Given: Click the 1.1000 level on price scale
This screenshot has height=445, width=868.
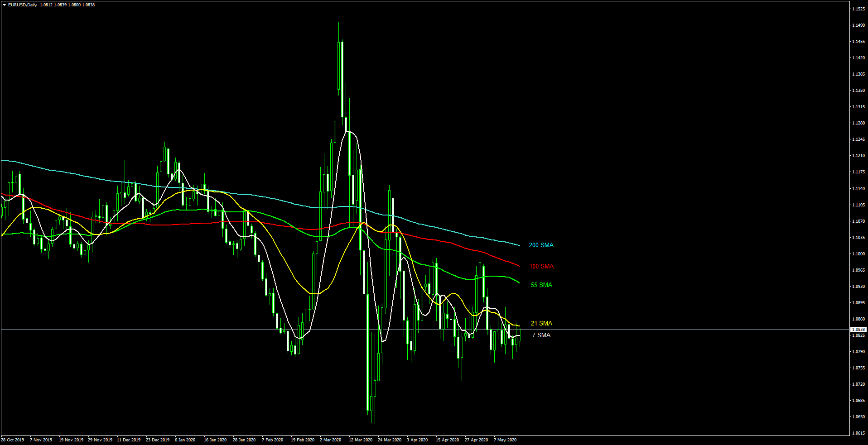Looking at the screenshot, I should pos(858,254).
